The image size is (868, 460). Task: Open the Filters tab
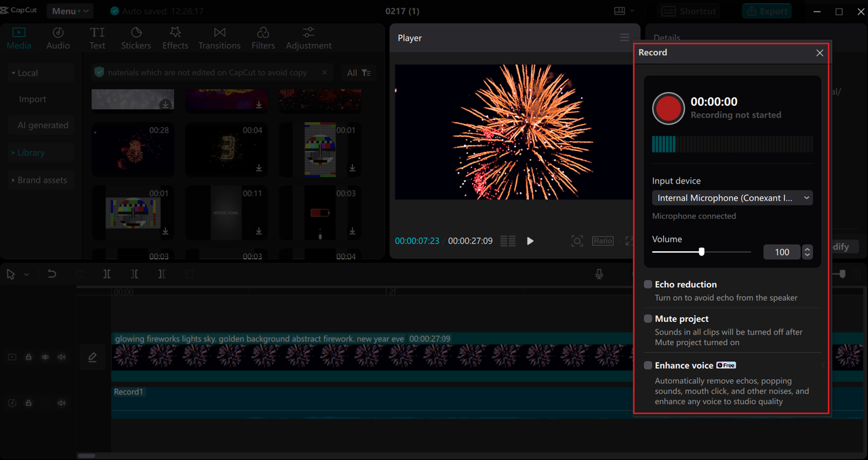click(263, 39)
